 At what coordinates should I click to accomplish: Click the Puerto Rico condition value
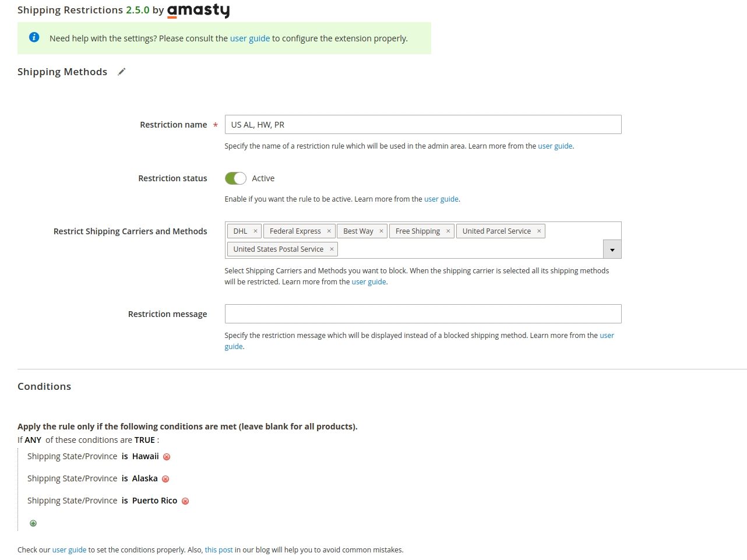[x=154, y=501]
